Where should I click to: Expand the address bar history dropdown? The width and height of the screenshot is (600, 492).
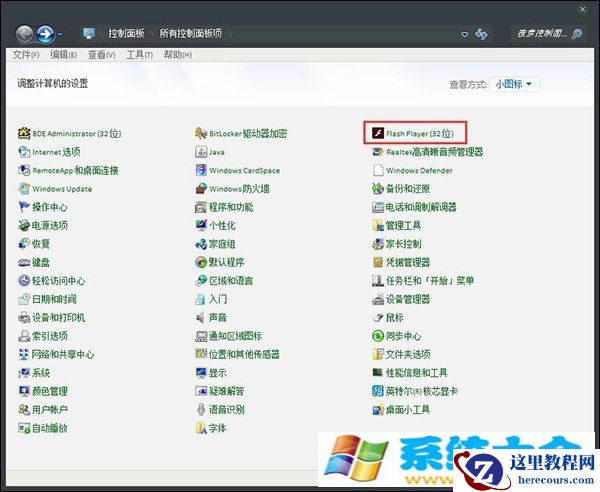464,34
